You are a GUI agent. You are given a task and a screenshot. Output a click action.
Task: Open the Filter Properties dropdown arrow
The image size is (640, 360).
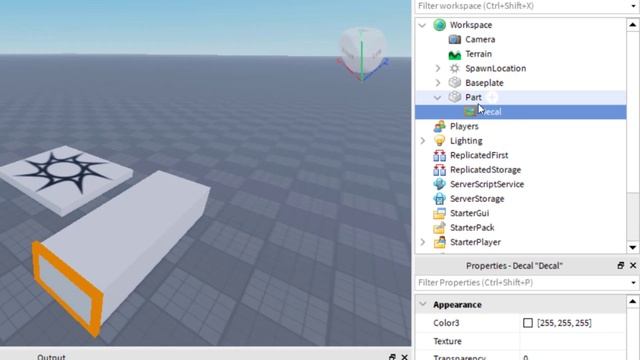(633, 283)
